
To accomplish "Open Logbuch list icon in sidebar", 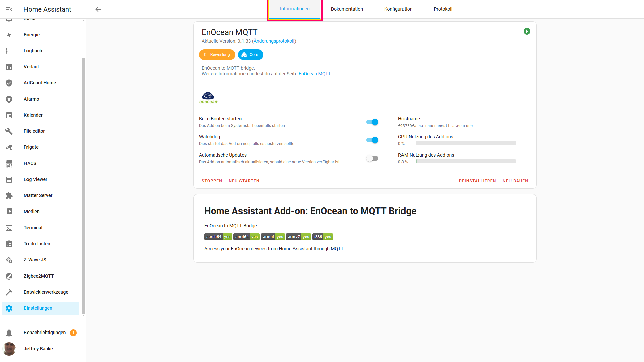I will pyautogui.click(x=9, y=51).
